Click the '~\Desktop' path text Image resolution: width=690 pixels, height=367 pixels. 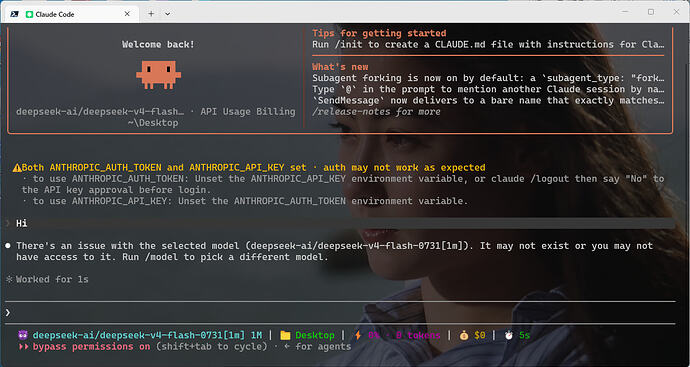coord(153,123)
